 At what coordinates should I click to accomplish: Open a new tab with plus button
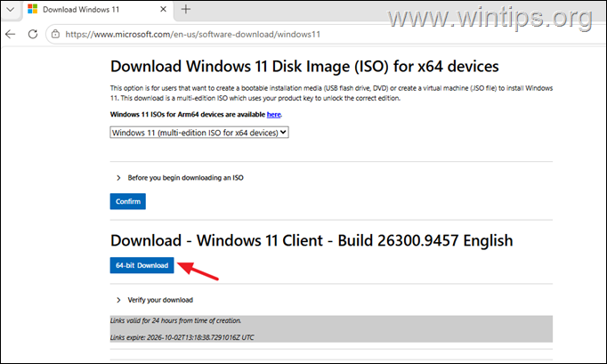click(186, 9)
